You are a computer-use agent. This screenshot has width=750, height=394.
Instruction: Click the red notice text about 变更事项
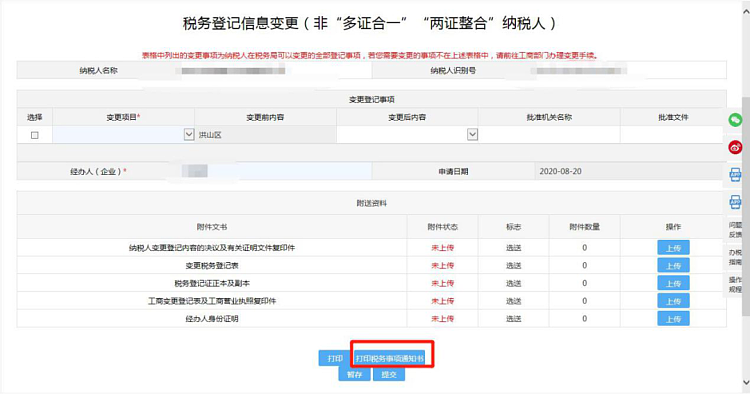coord(370,55)
